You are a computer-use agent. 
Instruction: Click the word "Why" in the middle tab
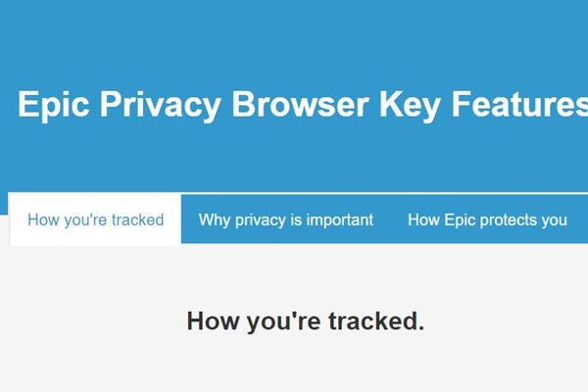coord(215,220)
